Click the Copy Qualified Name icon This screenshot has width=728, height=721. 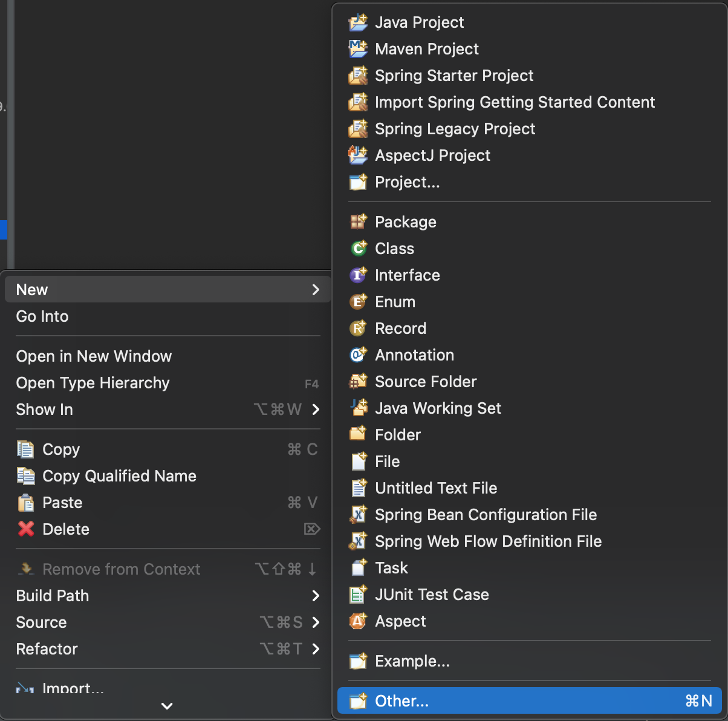point(25,476)
